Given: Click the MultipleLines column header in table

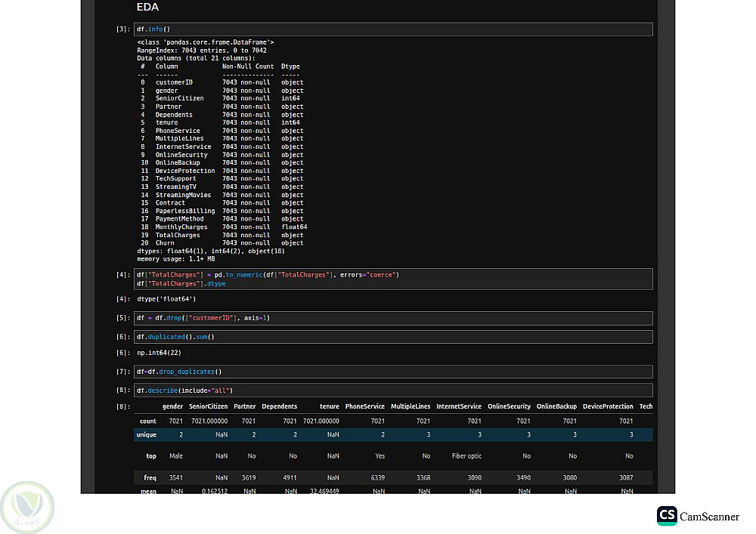Looking at the screenshot, I should click(x=411, y=406).
